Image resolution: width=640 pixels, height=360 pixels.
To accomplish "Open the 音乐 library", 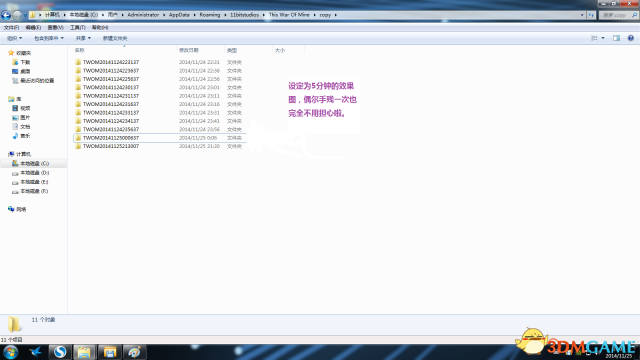I will pyautogui.click(x=21, y=136).
